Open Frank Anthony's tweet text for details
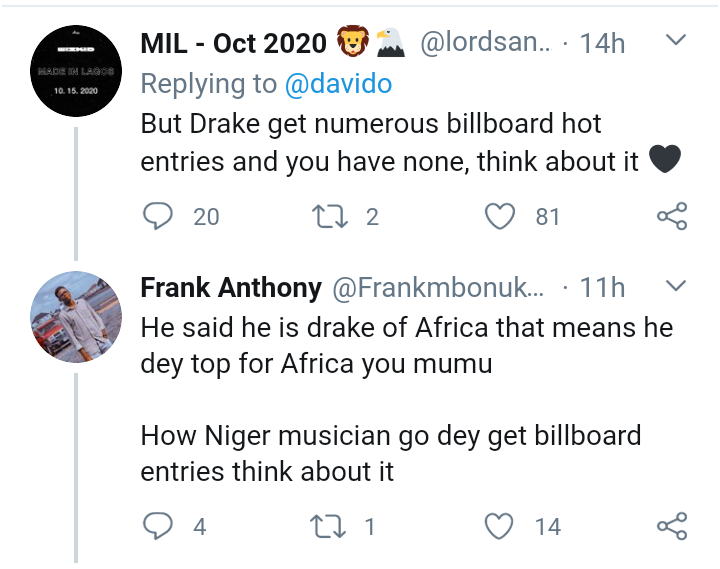Viewport: 720px width, 569px height. pos(407,399)
